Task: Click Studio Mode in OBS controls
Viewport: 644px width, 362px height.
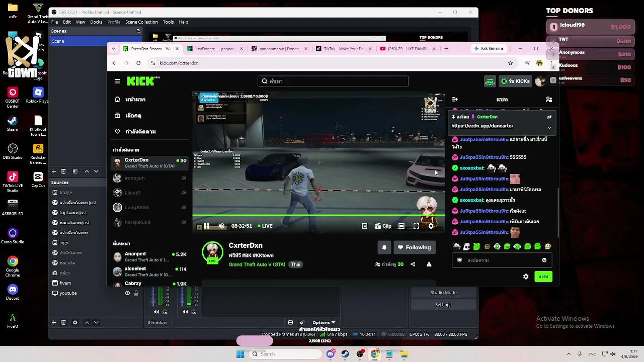Action: coord(443,293)
